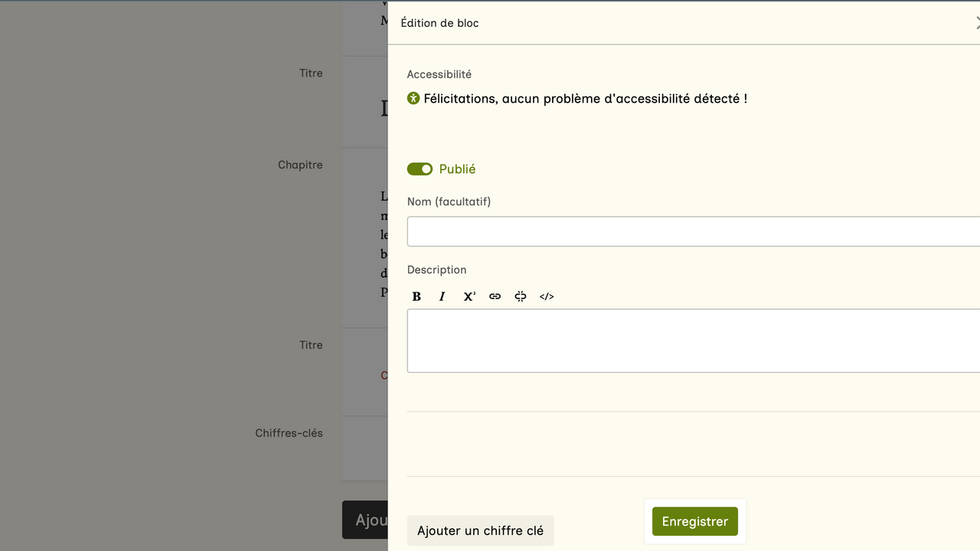Focus the Nom (facultatif) text field
Screen dimensions: 980x551
tap(693, 231)
